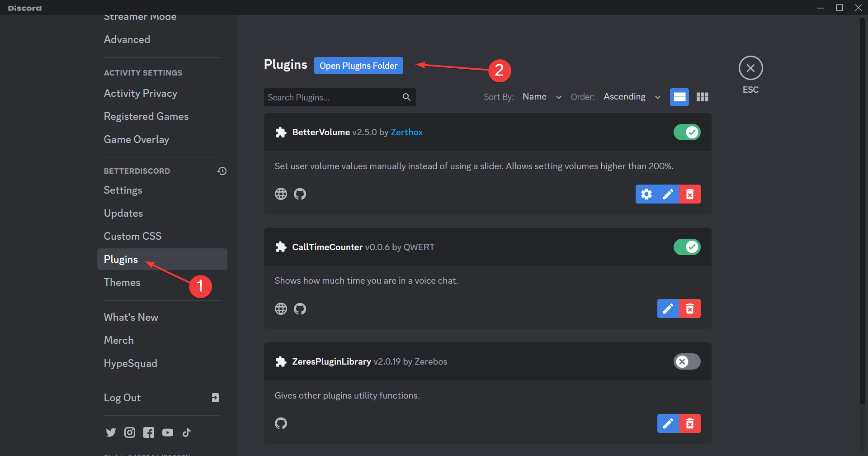Open BetterDiscord changelog history icon

[x=222, y=171]
